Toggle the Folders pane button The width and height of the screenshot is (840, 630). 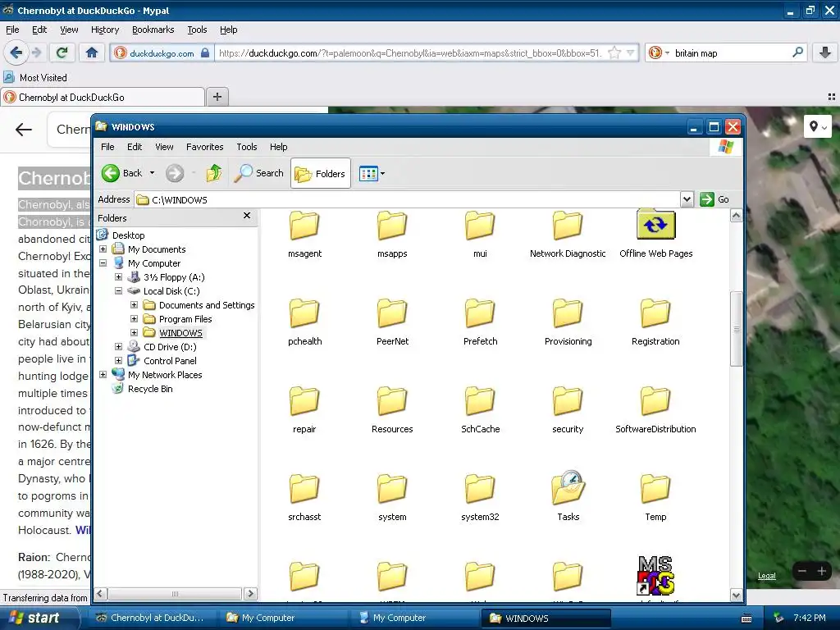click(x=321, y=174)
